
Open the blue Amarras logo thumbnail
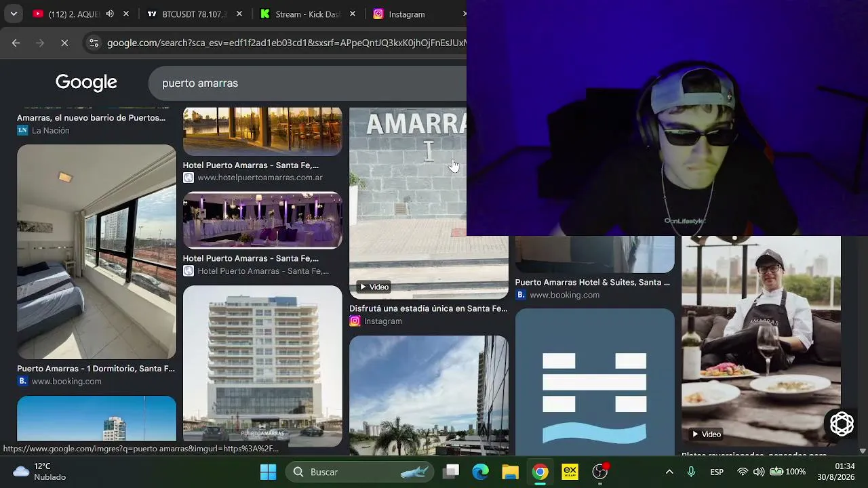[x=595, y=382]
